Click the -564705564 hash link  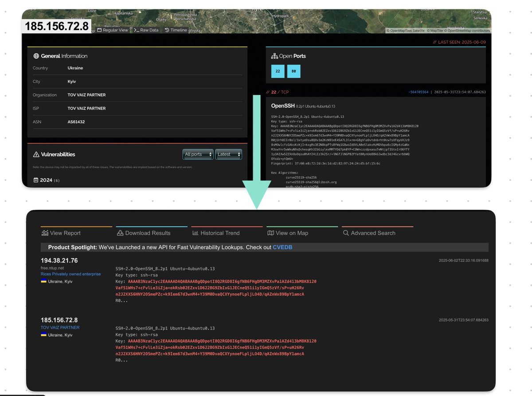click(x=419, y=92)
